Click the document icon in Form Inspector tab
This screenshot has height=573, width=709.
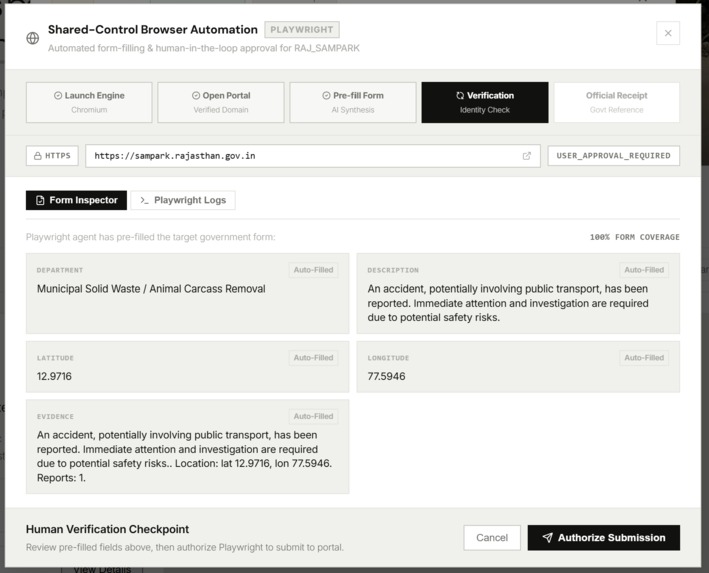pos(40,200)
